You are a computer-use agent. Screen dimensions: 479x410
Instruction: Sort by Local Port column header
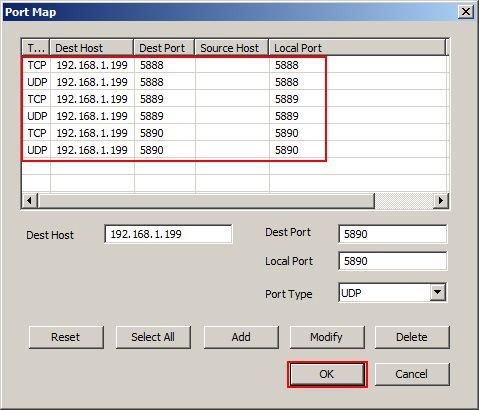pyautogui.click(x=357, y=48)
